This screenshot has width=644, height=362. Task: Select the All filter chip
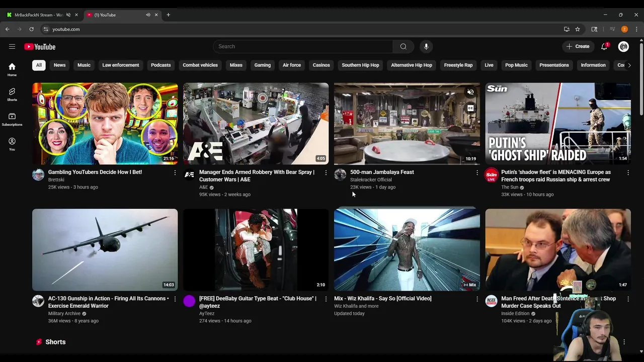click(39, 65)
